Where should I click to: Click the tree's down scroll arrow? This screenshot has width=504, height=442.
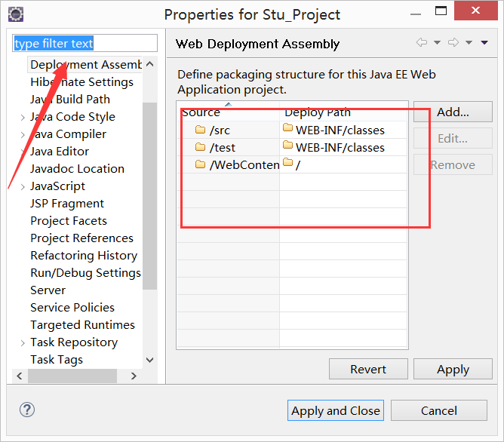150,360
